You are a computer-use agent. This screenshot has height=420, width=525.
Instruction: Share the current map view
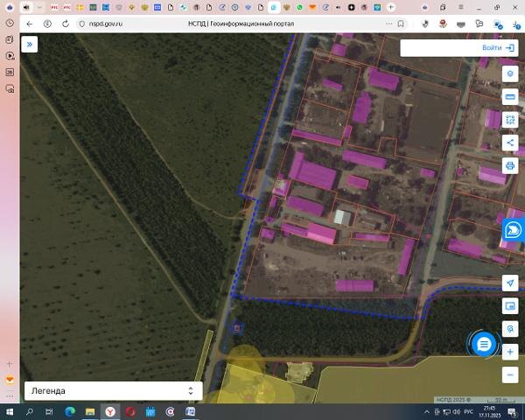(510, 143)
